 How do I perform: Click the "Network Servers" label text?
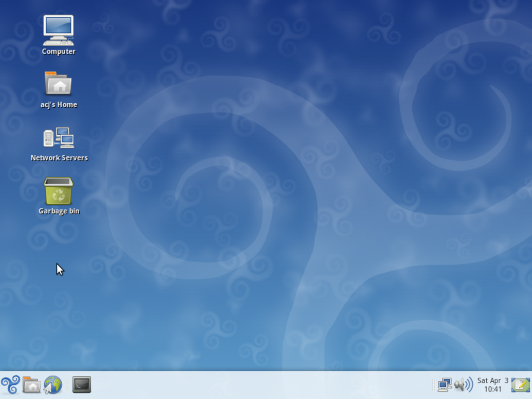coord(59,158)
